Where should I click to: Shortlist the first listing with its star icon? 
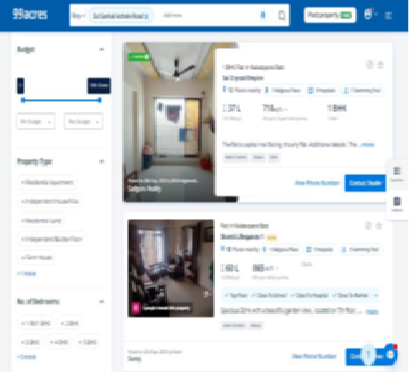[380, 64]
